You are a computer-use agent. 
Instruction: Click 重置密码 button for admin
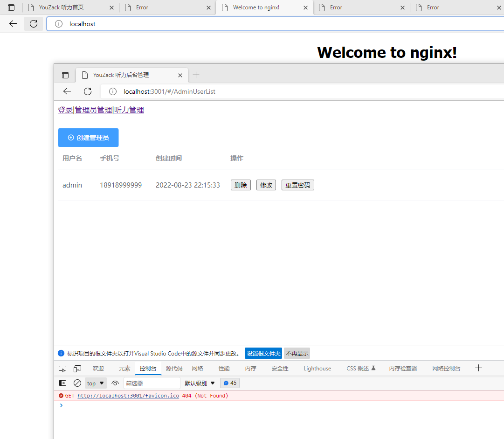click(x=298, y=185)
